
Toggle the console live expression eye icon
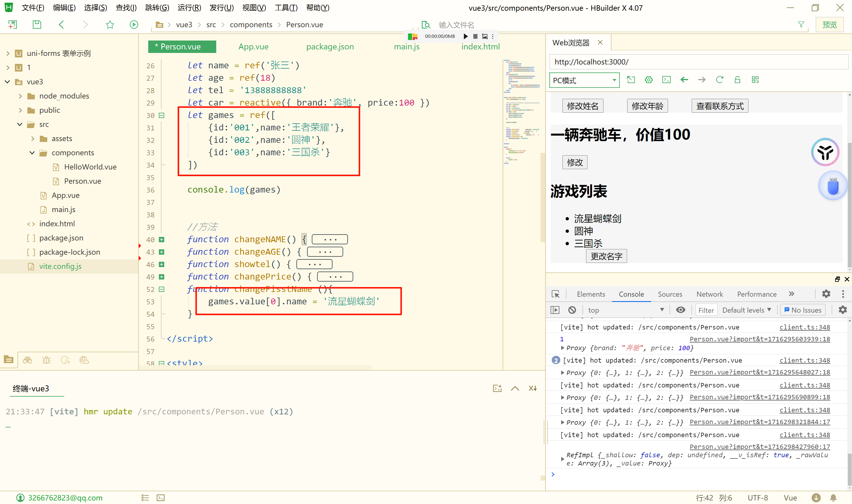[x=680, y=310]
